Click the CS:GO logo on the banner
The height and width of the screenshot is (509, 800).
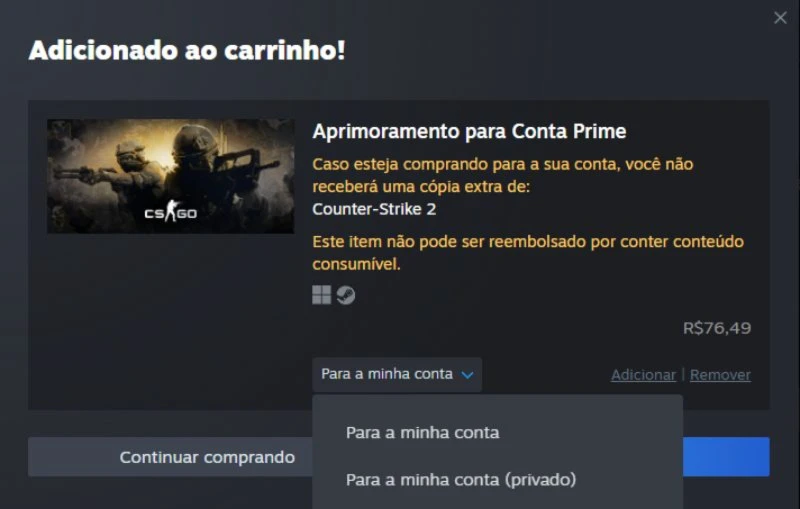(170, 211)
